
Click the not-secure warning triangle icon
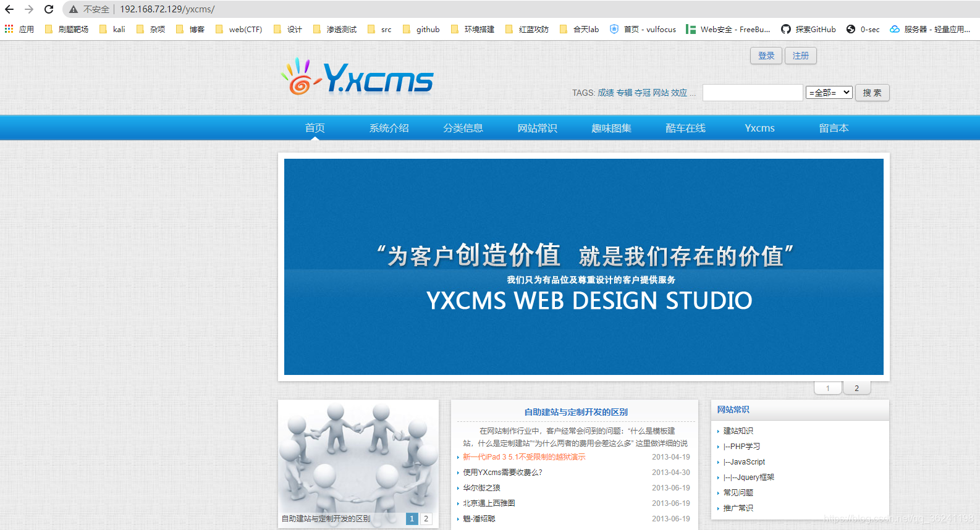74,9
